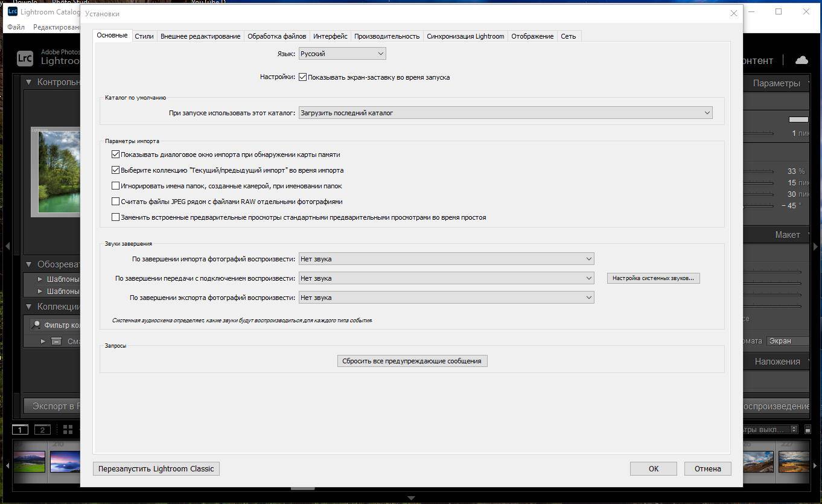Screen dimensions: 822x504
Task: Open the import completion sound dropdown
Action: [447, 259]
